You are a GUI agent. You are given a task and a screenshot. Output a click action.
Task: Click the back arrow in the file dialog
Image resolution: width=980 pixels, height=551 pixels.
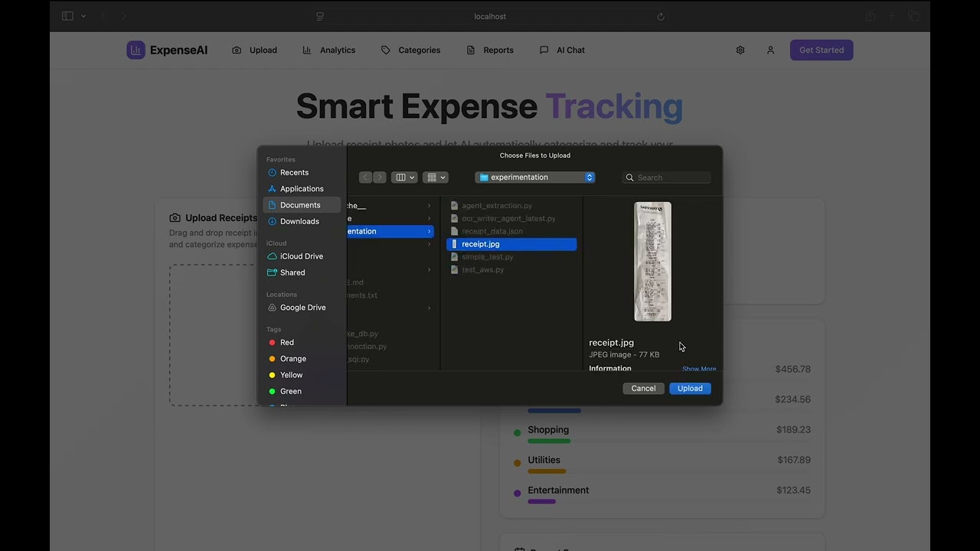click(366, 178)
